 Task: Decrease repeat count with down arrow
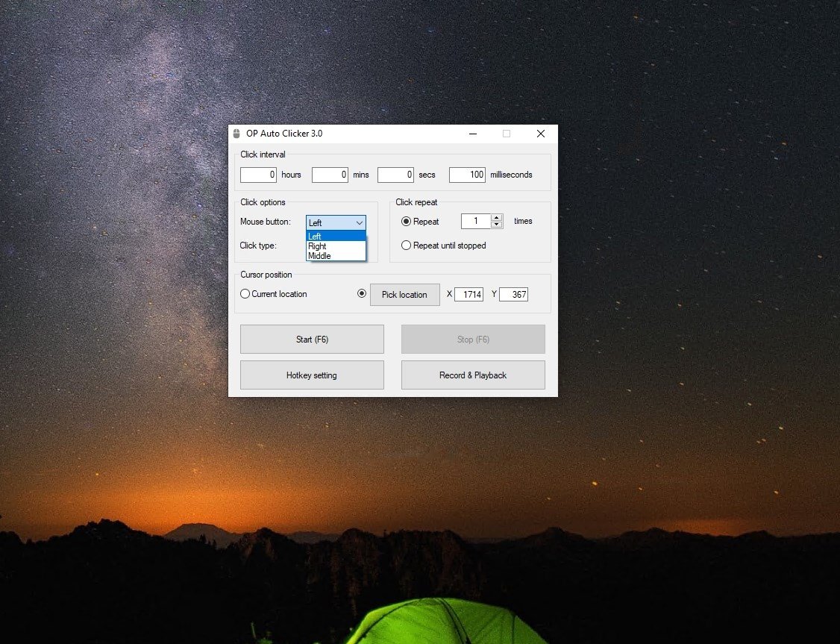[497, 225]
